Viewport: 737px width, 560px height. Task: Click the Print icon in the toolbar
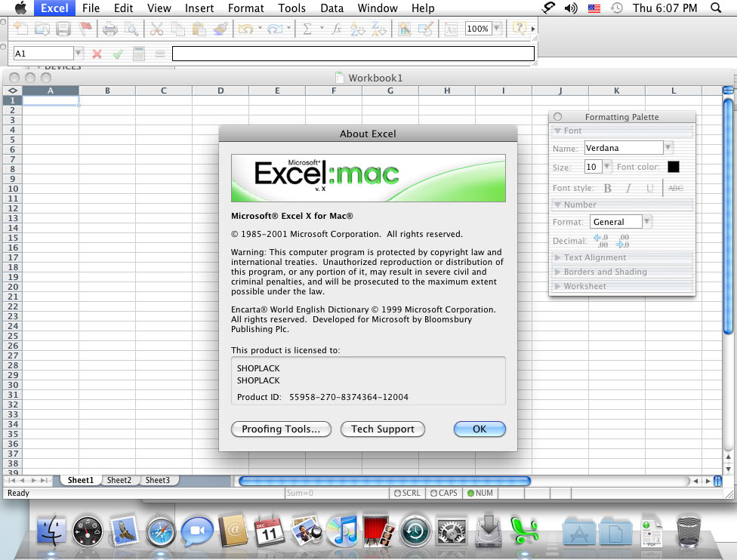tap(110, 29)
